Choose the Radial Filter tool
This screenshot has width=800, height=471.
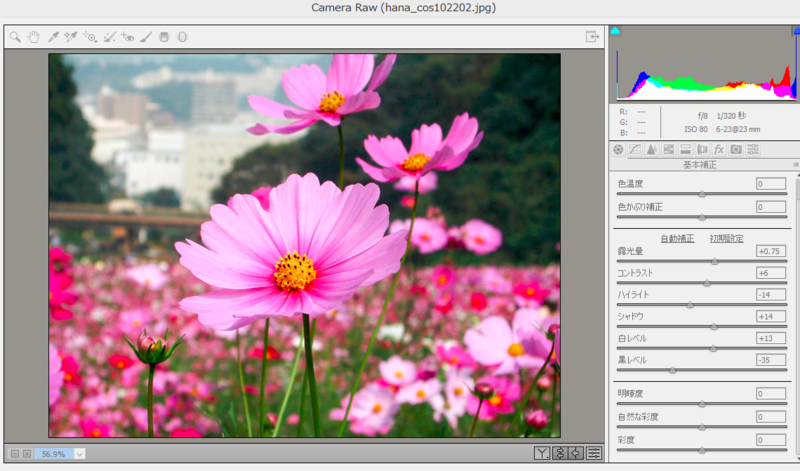pyautogui.click(x=182, y=37)
